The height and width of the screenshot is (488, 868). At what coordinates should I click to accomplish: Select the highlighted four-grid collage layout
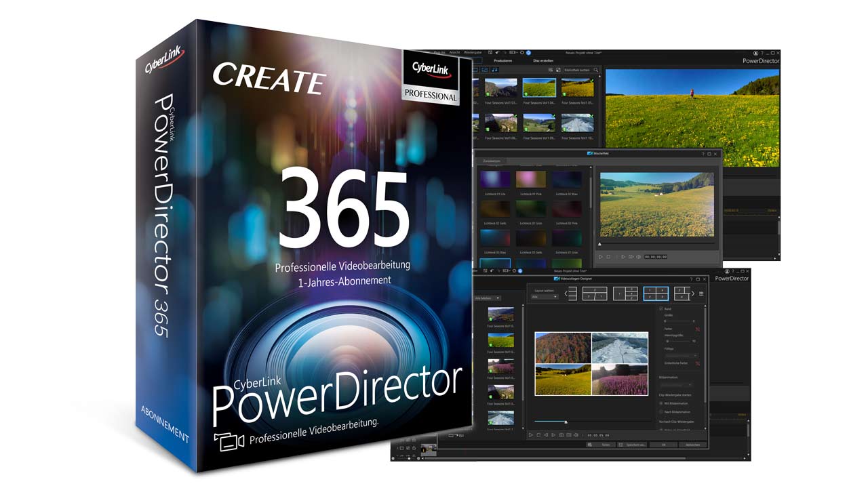pos(656,293)
